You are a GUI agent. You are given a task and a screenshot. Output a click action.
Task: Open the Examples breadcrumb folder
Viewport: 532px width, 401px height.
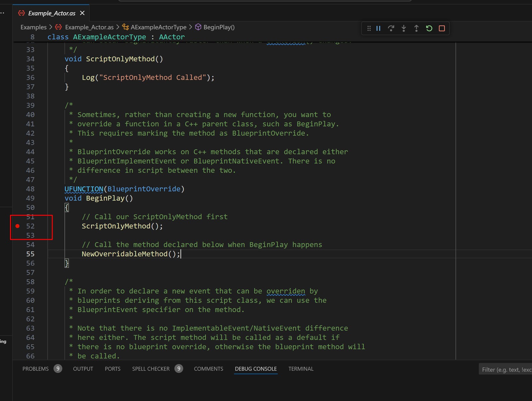pos(34,27)
